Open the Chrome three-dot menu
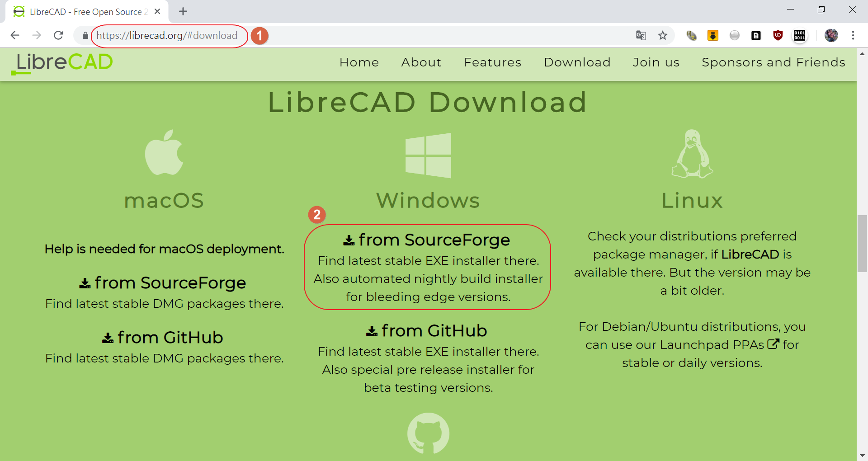The width and height of the screenshot is (868, 461). pyautogui.click(x=853, y=35)
